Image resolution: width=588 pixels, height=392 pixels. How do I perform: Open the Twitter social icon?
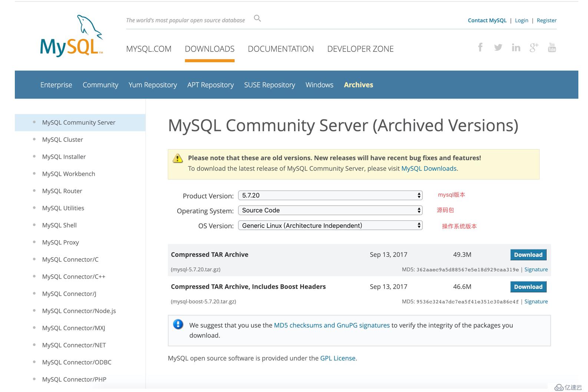click(498, 47)
